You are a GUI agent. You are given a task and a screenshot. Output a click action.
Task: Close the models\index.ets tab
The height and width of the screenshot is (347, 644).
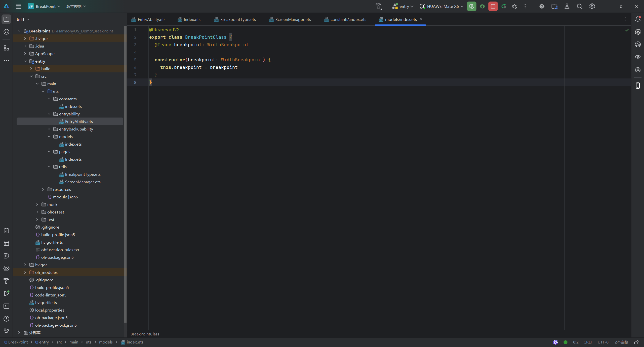coord(421,19)
